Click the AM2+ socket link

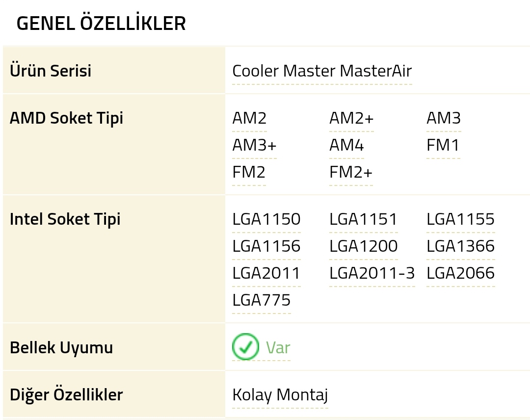tap(351, 119)
